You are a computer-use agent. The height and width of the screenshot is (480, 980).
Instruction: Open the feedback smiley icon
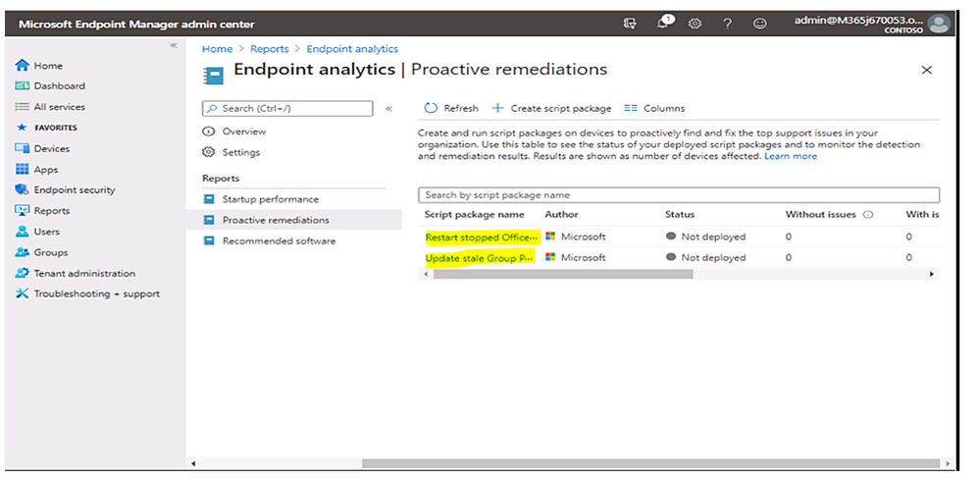pyautogui.click(x=760, y=24)
